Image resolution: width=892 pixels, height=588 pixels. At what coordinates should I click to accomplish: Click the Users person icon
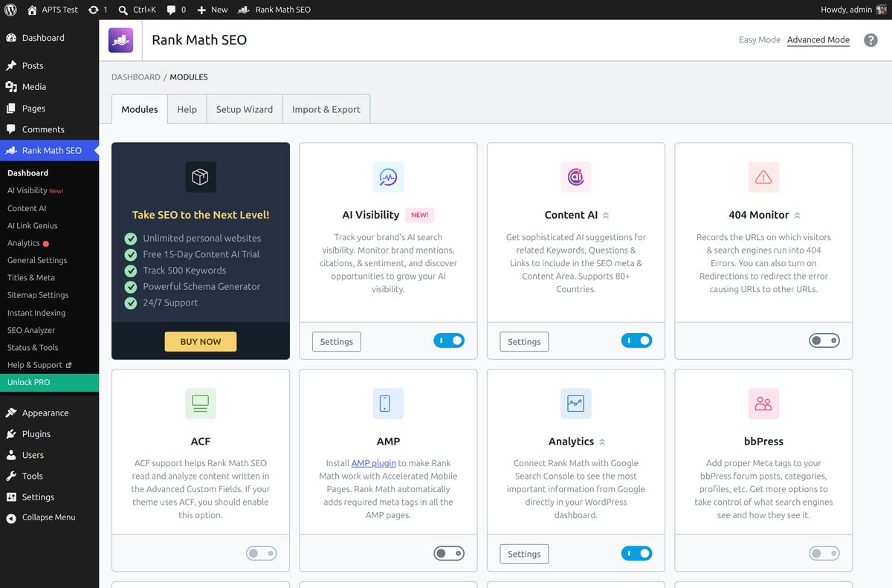[11, 455]
